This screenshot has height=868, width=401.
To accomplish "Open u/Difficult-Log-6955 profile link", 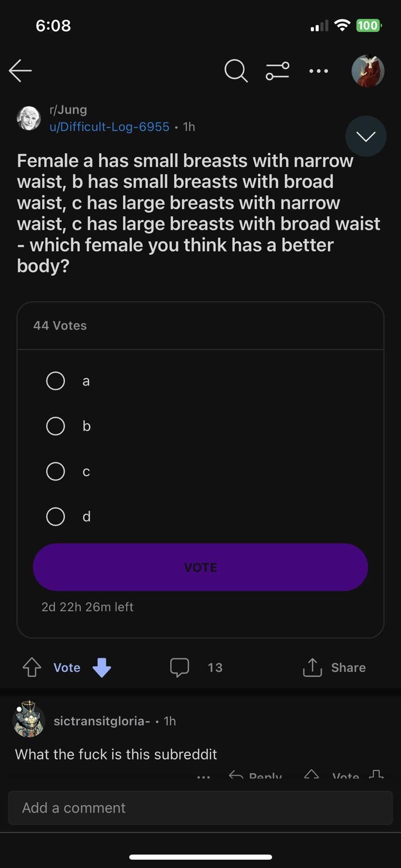I will coord(109,127).
